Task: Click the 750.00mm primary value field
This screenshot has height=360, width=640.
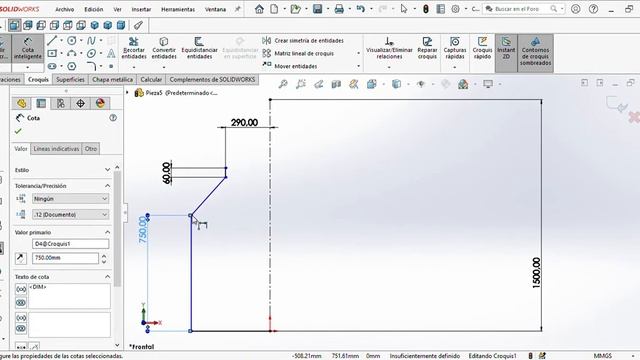Action: (x=65, y=258)
